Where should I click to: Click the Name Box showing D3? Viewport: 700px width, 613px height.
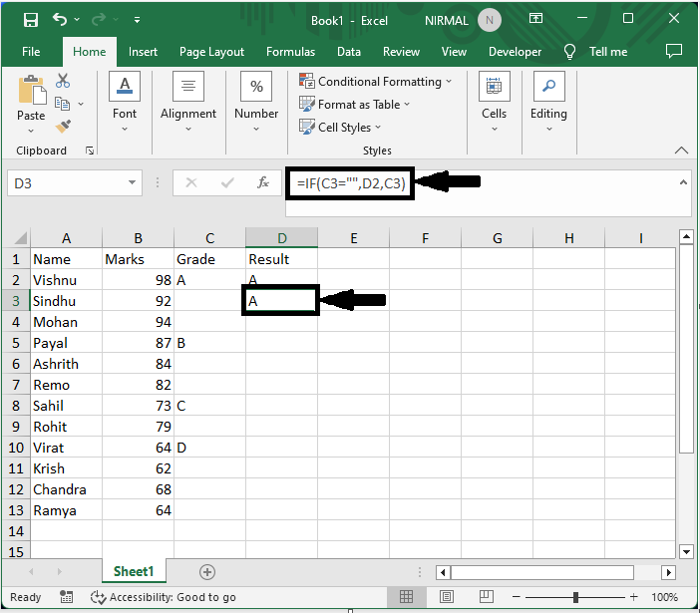(x=67, y=183)
